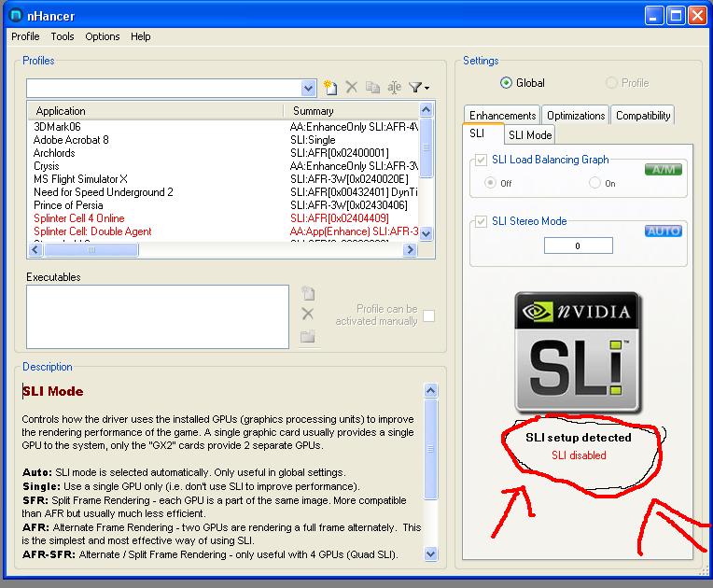
Task: Select the Archlords profile
Action: tap(224, 153)
